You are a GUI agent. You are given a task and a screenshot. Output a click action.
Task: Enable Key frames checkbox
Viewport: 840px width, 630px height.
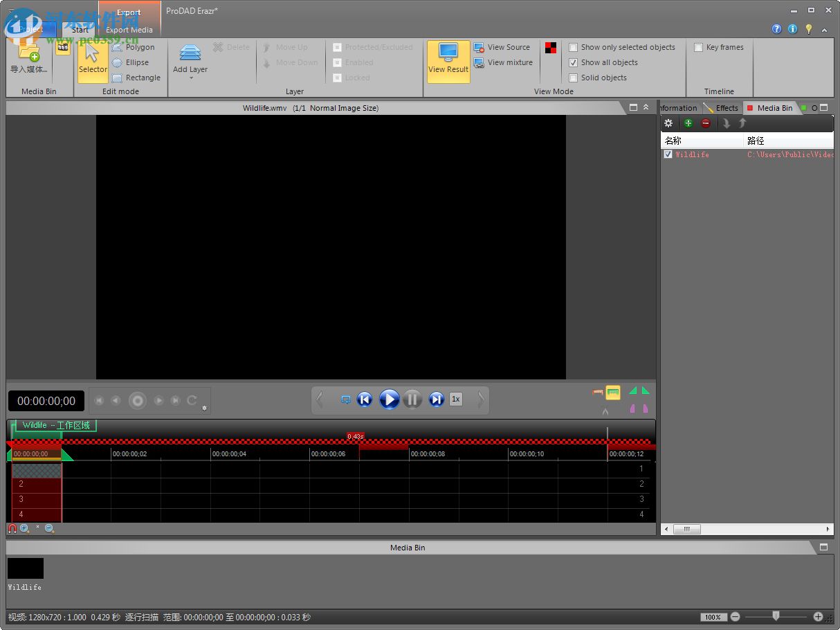[698, 47]
